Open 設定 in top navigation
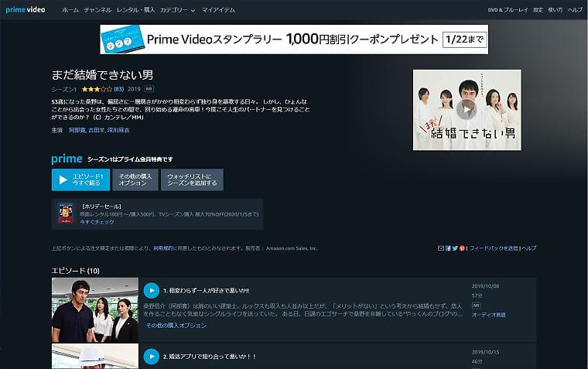 (538, 10)
